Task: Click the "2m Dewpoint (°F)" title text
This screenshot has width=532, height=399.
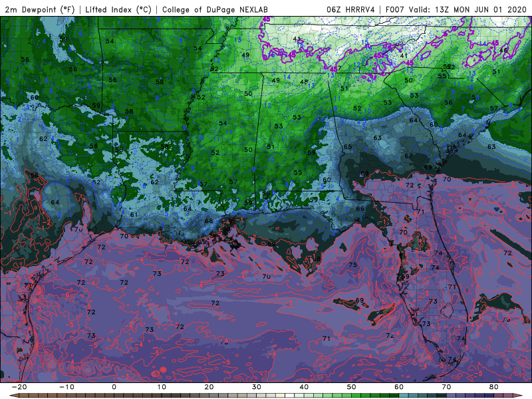Action: [x=40, y=9]
